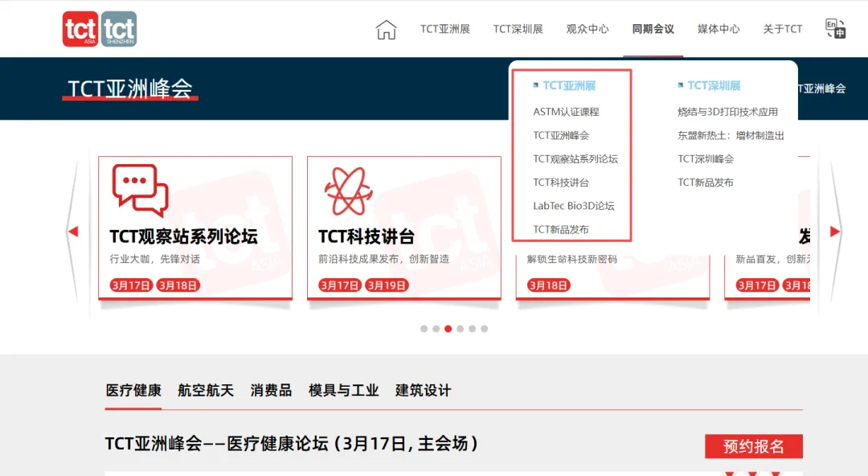Screen dimensions: 868x476
Task: Select second carousel pagination dot
Action: (436, 329)
